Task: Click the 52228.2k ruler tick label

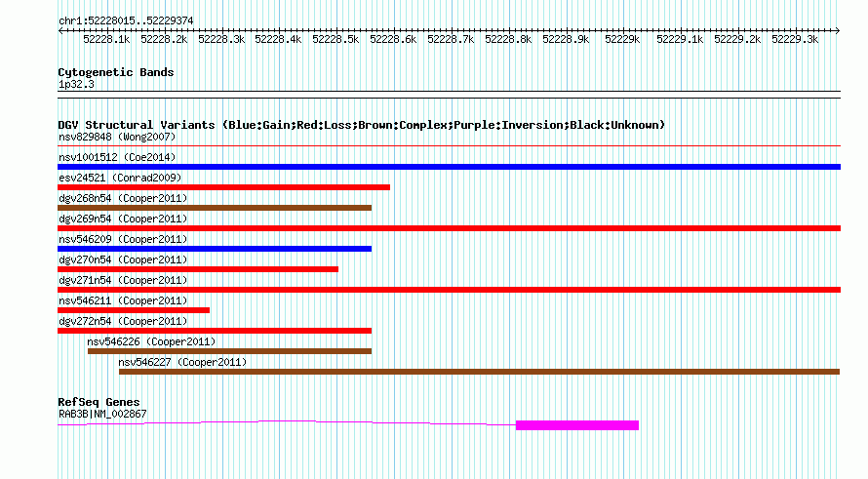Action: (164, 40)
